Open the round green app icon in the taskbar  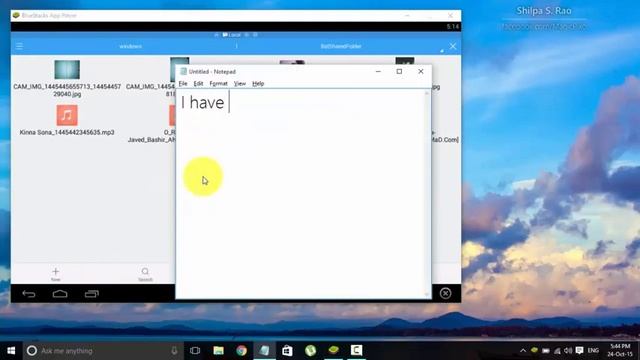311,351
